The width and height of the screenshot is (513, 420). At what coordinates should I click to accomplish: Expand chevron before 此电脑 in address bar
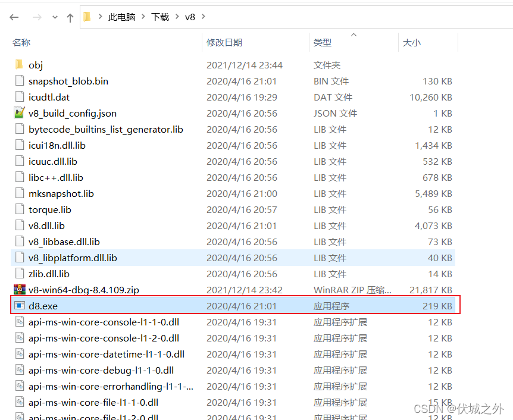[x=100, y=17]
